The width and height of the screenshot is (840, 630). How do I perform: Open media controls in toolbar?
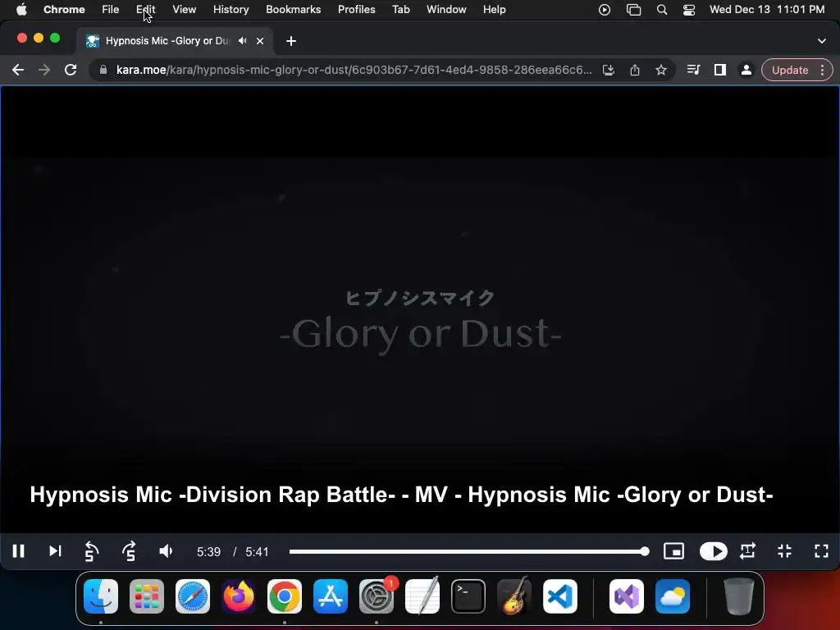[x=694, y=71]
